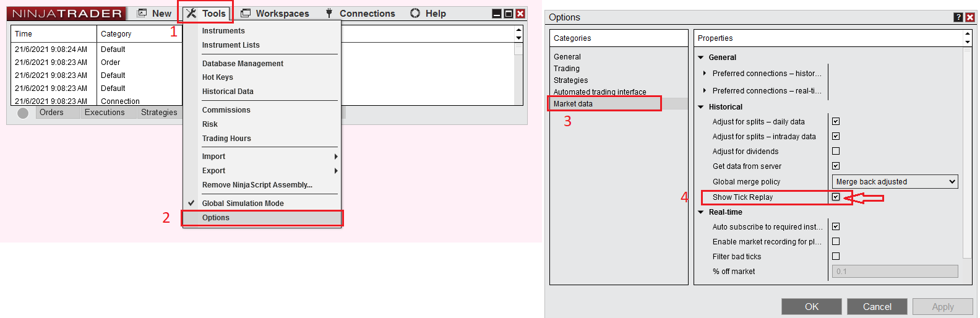Click the Workspaces icon
Image resolution: width=980 pixels, height=318 pixels.
(x=246, y=14)
